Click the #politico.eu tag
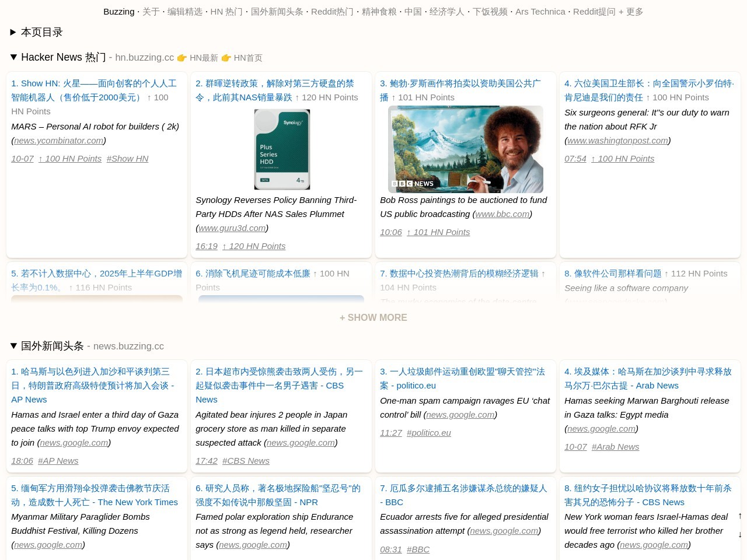747x560 pixels. [428, 433]
